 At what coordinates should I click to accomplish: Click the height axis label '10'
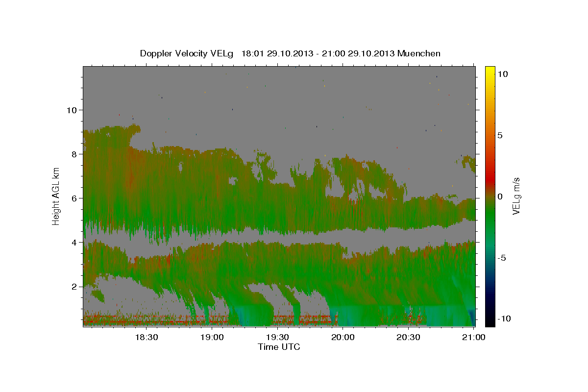click(72, 110)
